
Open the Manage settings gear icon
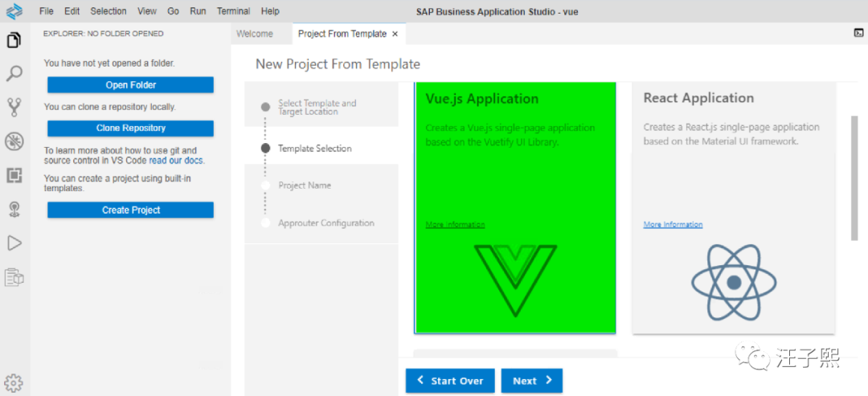[14, 382]
